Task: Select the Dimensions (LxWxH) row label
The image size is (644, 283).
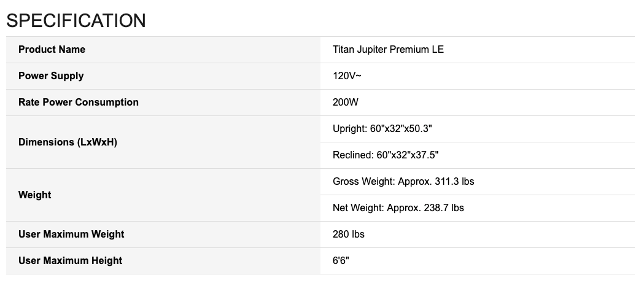Action: (68, 142)
